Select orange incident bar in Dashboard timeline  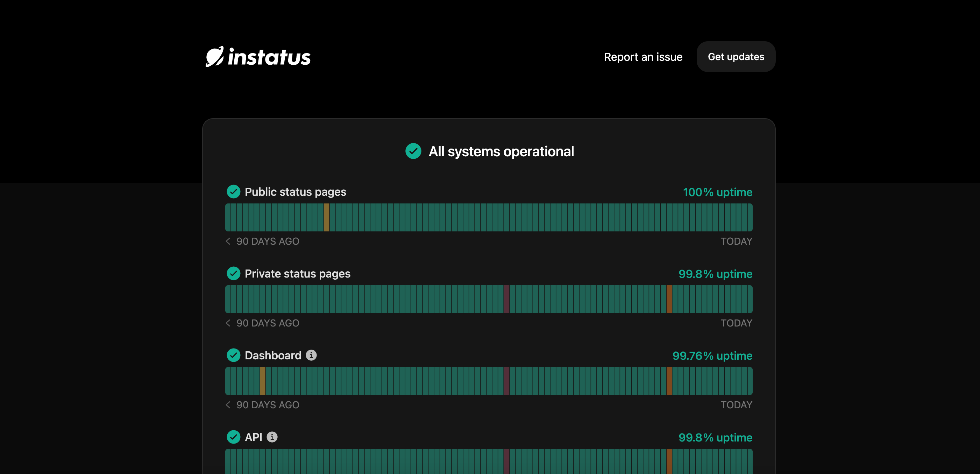point(669,381)
